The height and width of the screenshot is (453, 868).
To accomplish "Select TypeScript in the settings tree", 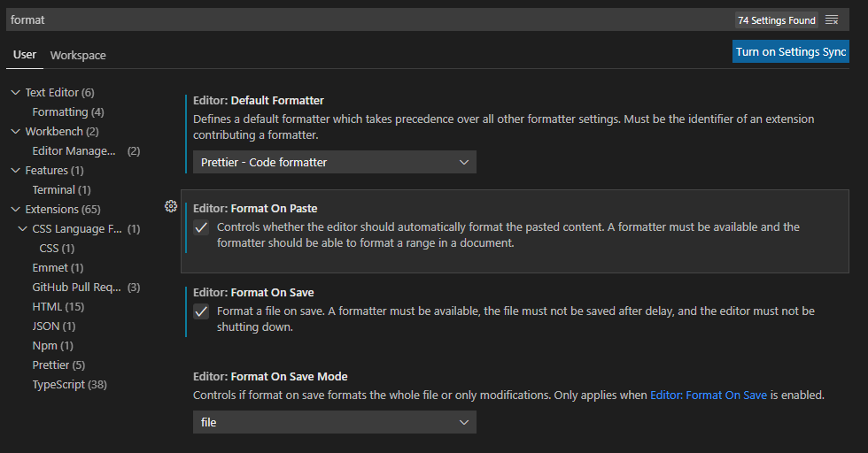I will [69, 385].
